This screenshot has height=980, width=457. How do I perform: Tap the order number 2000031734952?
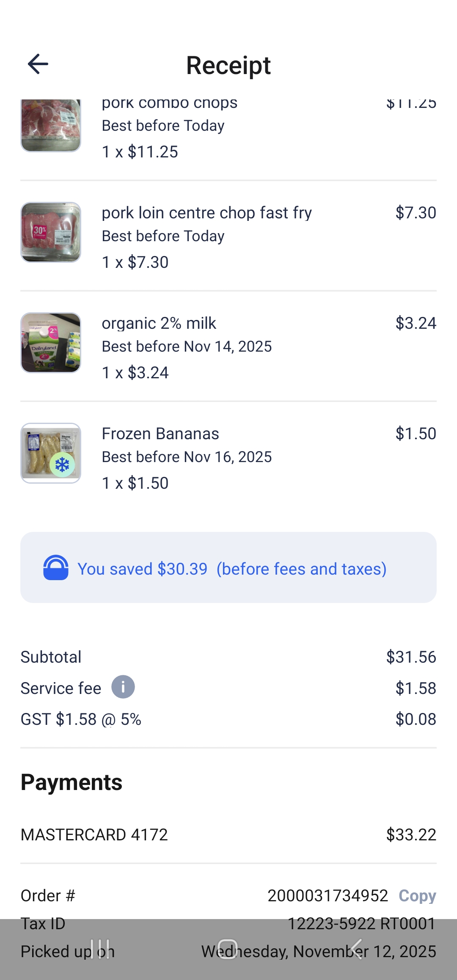pos(328,896)
